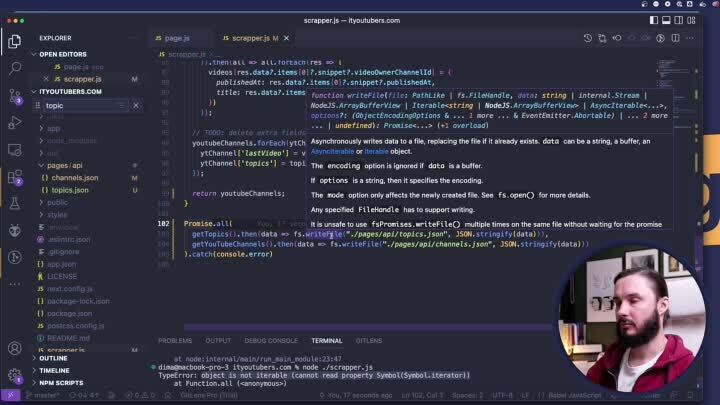The height and width of the screenshot is (405, 720).
Task: Open channels.json in the explorer
Action: [x=74, y=178]
